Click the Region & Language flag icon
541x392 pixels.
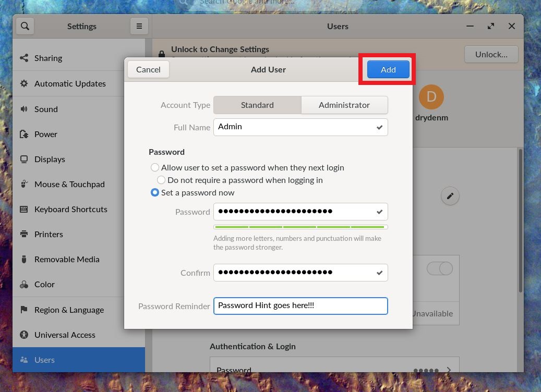click(24, 310)
